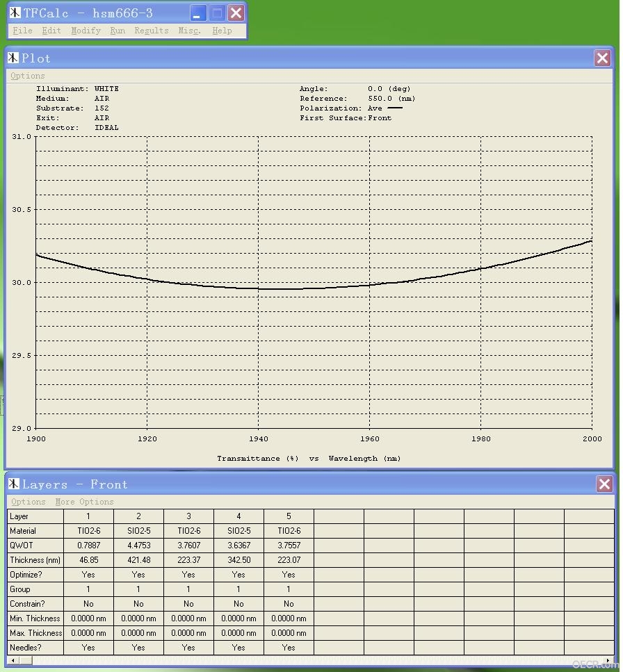
Task: Toggle Needles? Yes for layer 4
Action: click(x=238, y=647)
